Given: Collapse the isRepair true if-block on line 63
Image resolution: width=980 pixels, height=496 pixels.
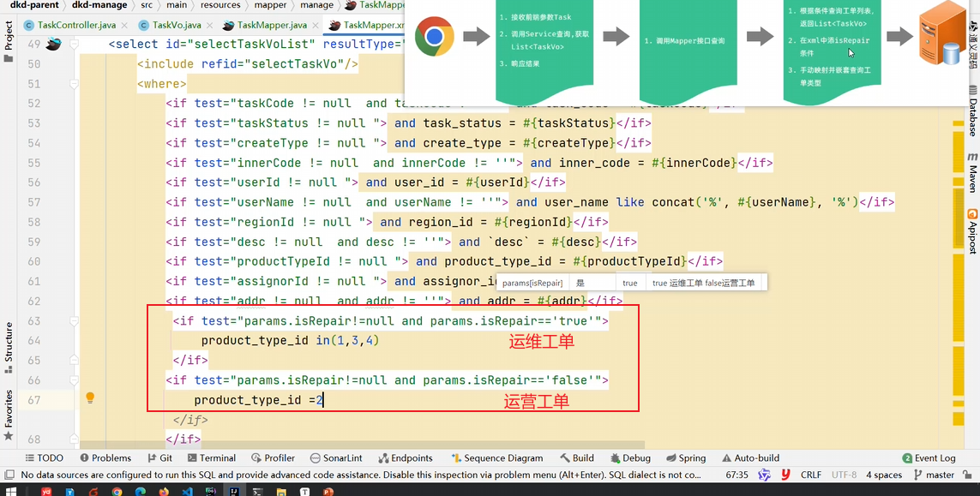Looking at the screenshot, I should click(x=74, y=320).
